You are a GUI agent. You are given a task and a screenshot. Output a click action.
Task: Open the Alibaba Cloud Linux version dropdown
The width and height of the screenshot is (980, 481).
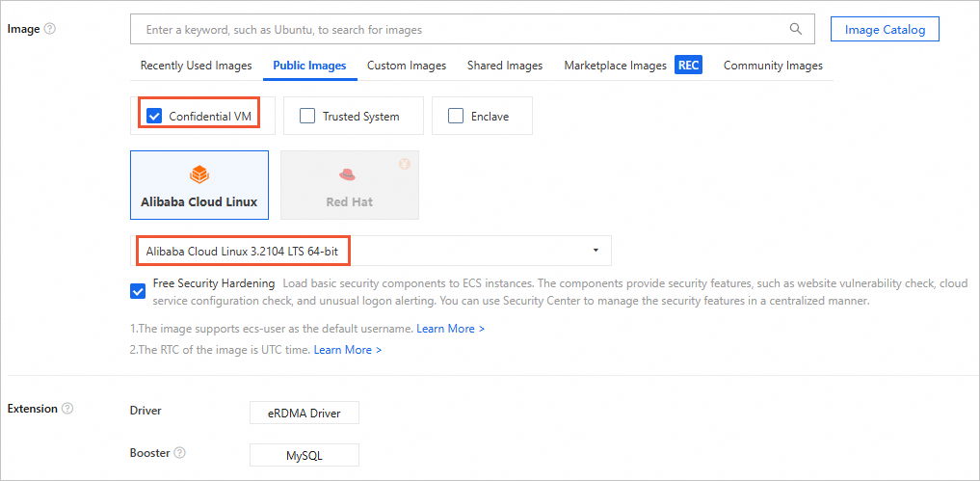[x=371, y=251]
